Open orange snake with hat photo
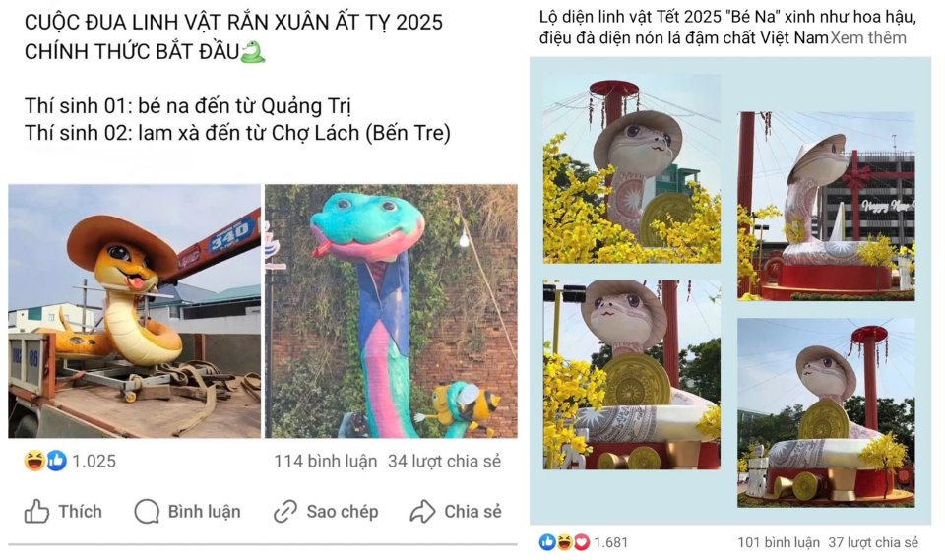945x560 pixels. click(135, 311)
